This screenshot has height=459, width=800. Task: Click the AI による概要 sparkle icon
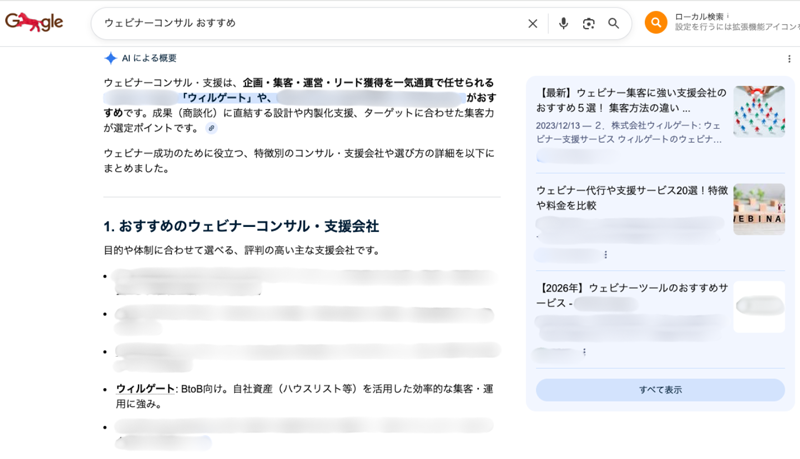pos(111,59)
